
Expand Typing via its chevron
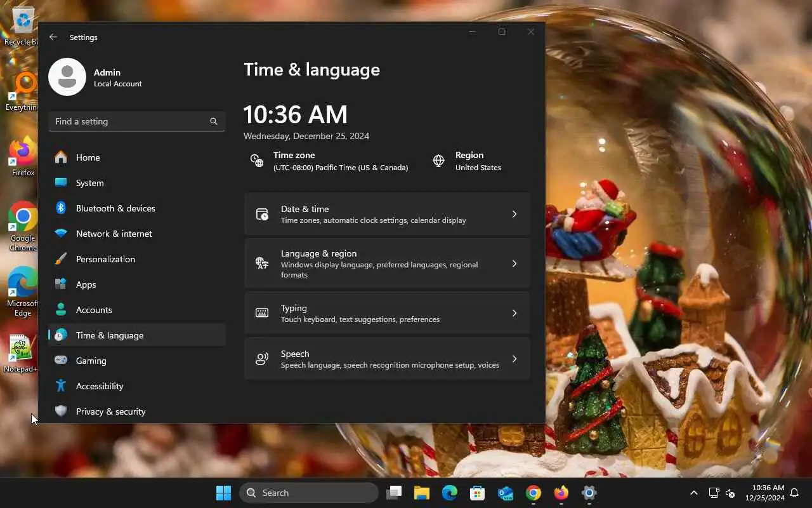tap(514, 313)
